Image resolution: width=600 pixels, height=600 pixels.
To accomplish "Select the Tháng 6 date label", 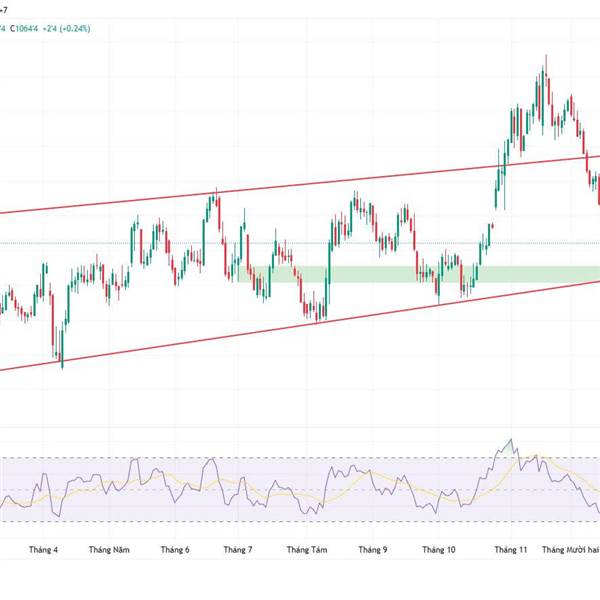I will click(x=174, y=550).
